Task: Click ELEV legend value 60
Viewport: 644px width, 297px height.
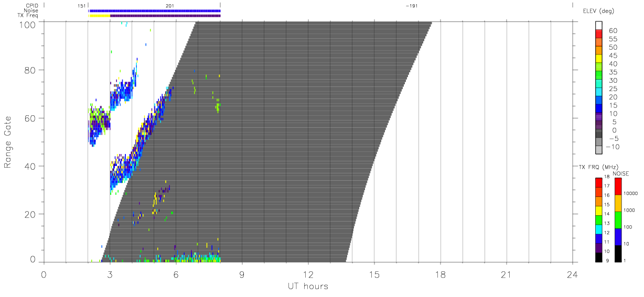Action: tap(614, 30)
